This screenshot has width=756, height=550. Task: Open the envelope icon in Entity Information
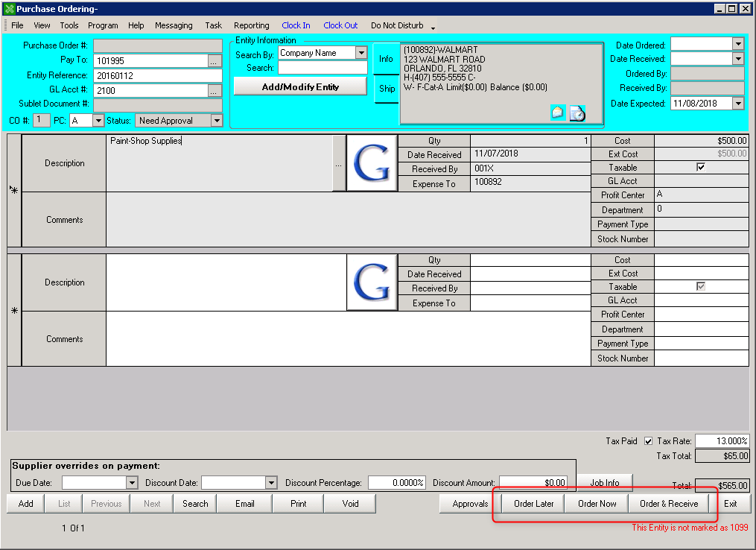558,113
